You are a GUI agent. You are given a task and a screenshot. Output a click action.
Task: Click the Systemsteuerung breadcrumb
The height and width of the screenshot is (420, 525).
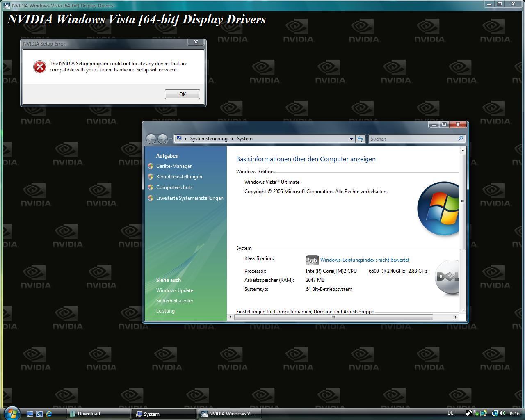pyautogui.click(x=209, y=139)
